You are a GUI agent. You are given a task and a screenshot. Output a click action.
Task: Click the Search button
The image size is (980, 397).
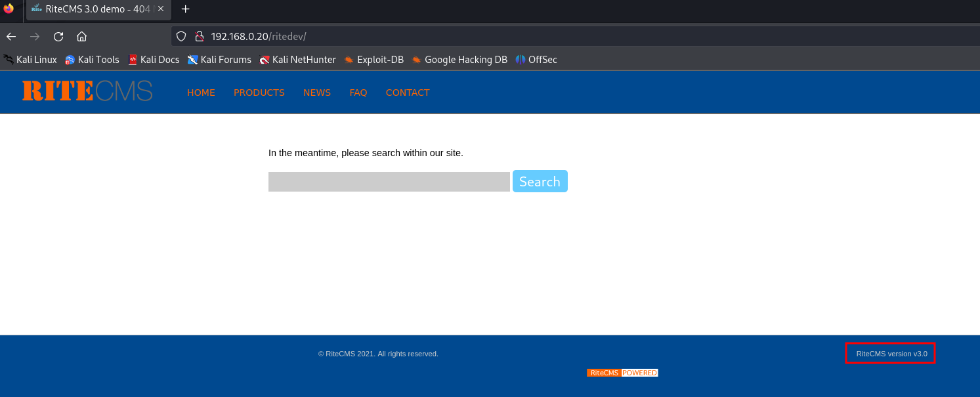(x=540, y=181)
